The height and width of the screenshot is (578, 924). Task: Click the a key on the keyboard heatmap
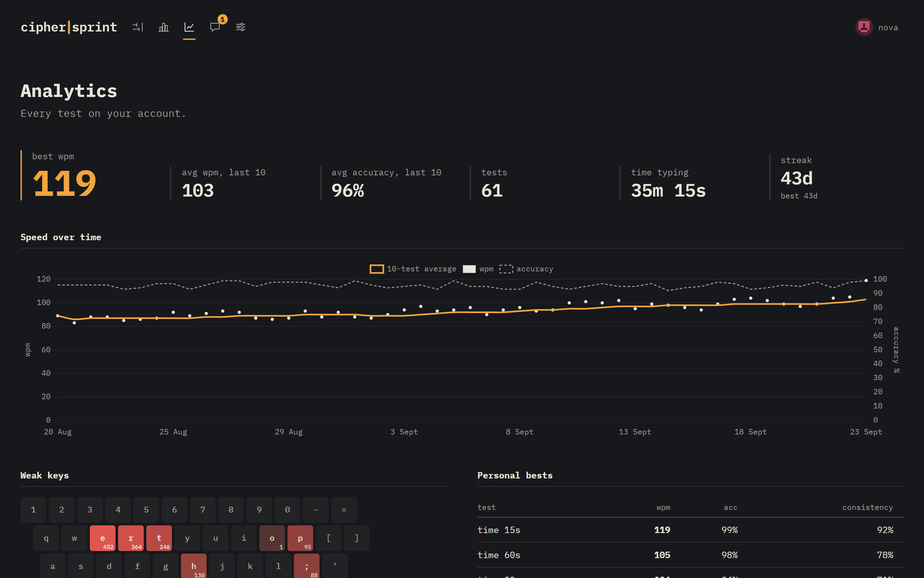(53, 566)
